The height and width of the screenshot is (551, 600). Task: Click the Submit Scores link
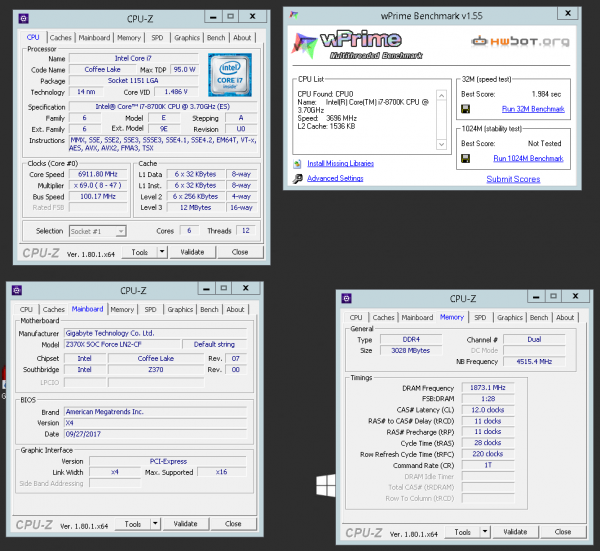coord(513,179)
